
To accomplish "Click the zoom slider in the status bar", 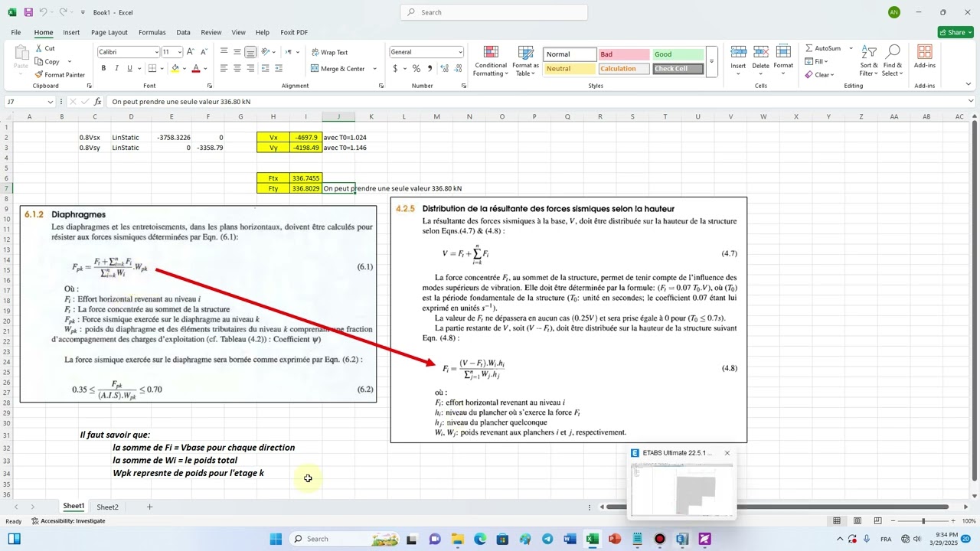I will tap(922, 521).
